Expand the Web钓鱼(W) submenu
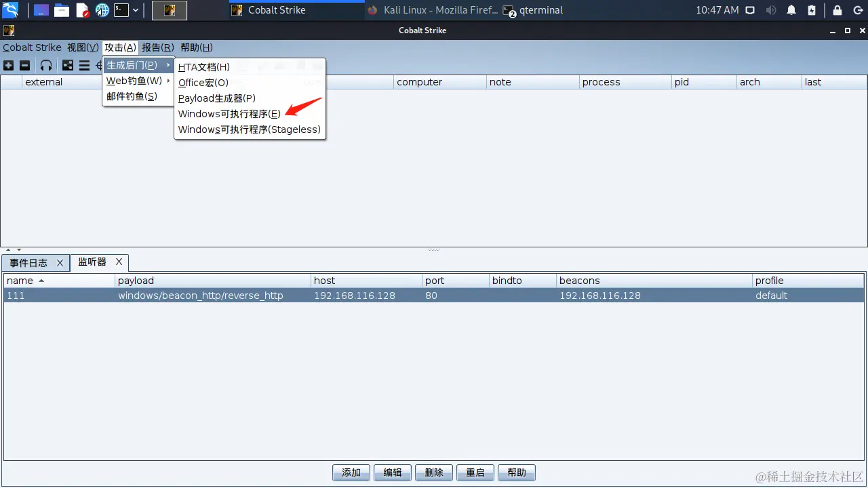Screen dimensions: 868x488 click(x=138, y=81)
